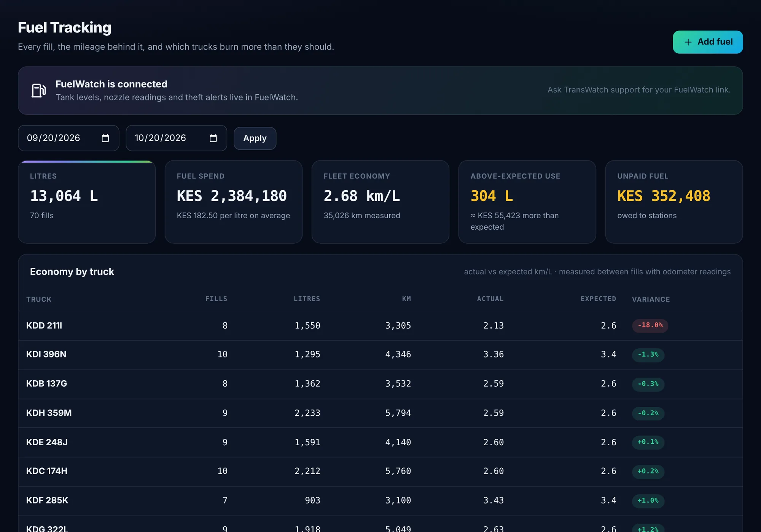Click the +0.1% variance badge
This screenshot has height=532, width=761.
coord(648,442)
